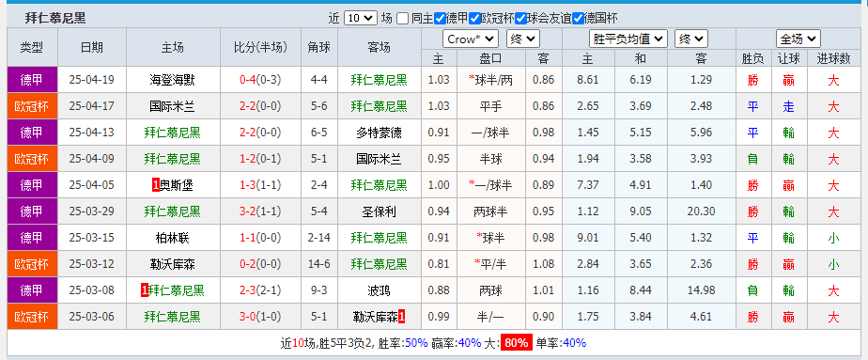Image resolution: width=868 pixels, height=360 pixels.
Task: Click the 3-2(1-1) score link
Action: [260, 211]
